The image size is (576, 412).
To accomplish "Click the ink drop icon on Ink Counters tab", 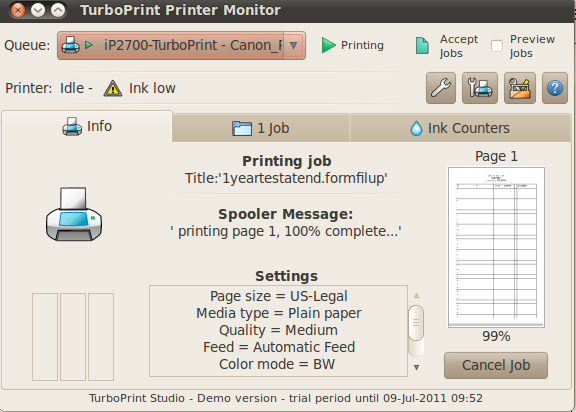I will click(416, 129).
